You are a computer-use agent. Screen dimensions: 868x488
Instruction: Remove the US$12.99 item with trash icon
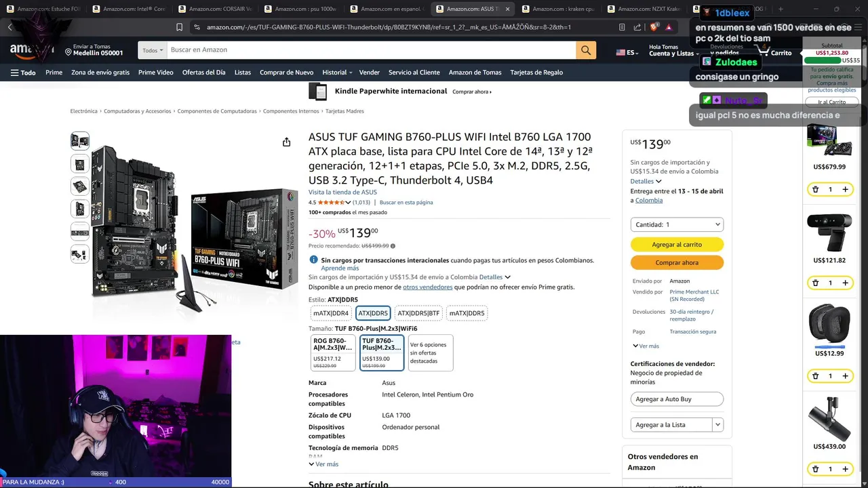click(x=816, y=375)
